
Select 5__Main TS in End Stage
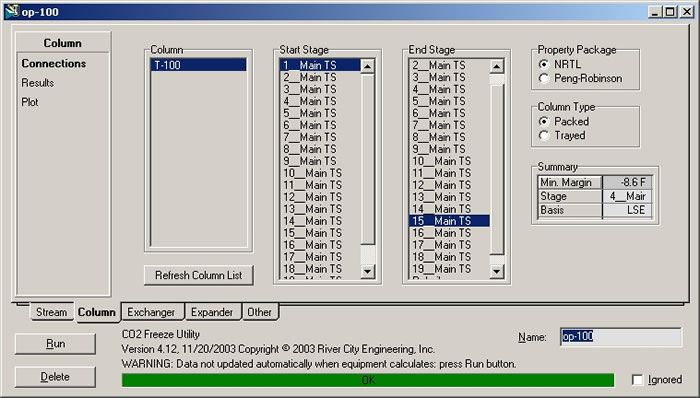[449, 101]
